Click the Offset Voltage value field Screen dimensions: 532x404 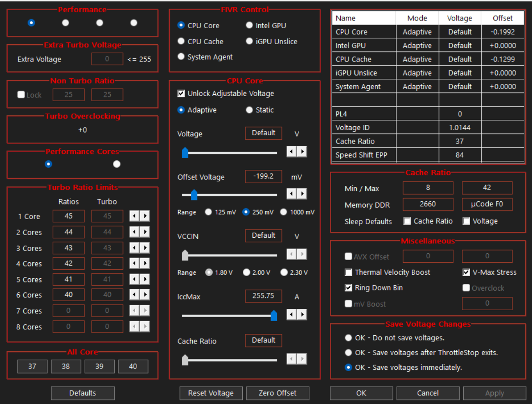click(x=263, y=176)
